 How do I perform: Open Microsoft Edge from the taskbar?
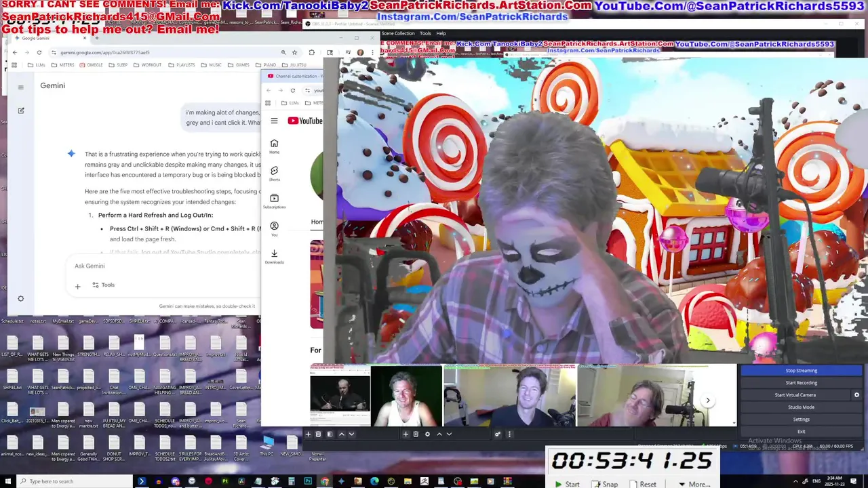[x=374, y=481]
